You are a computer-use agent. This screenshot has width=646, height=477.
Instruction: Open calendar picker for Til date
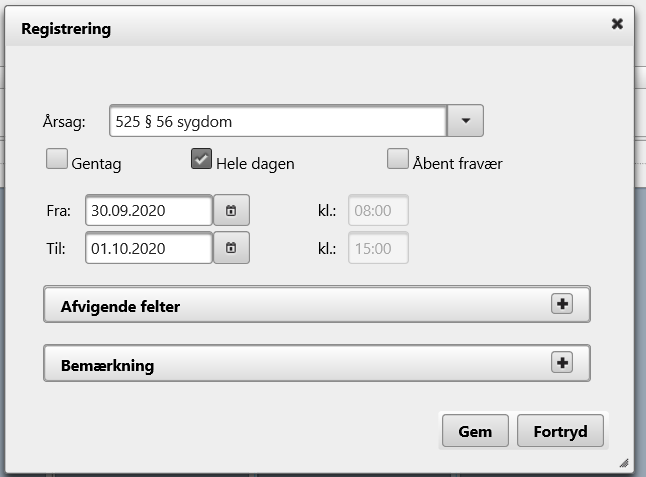(x=231, y=247)
